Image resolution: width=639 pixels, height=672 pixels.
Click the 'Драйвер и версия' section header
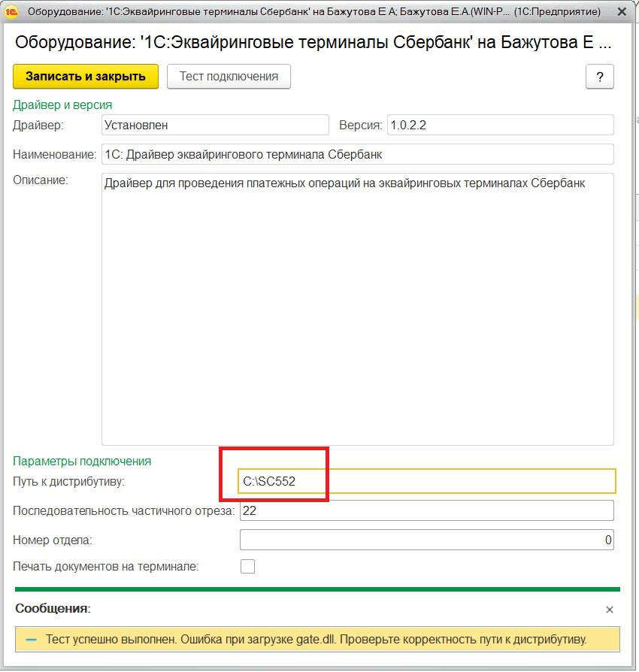[62, 105]
